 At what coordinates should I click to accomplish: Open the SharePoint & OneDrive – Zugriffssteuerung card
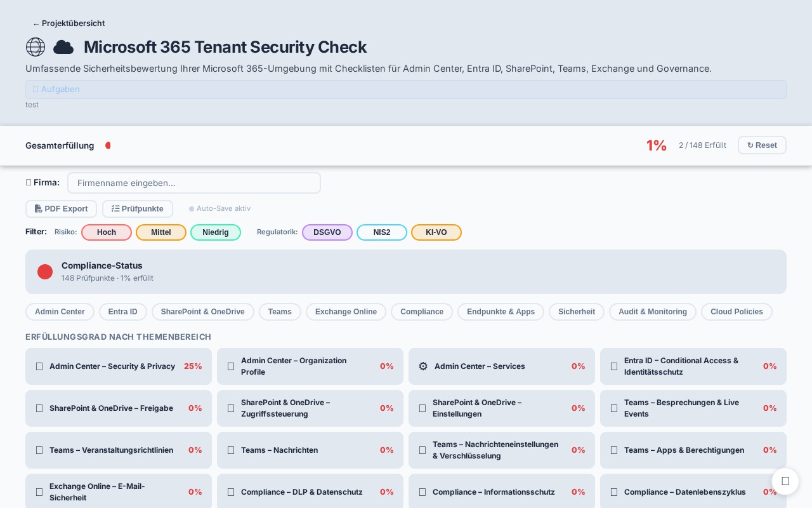[310, 408]
